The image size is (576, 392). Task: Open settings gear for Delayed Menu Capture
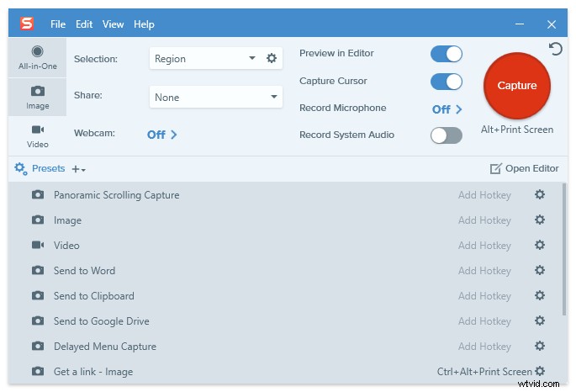pyautogui.click(x=540, y=347)
